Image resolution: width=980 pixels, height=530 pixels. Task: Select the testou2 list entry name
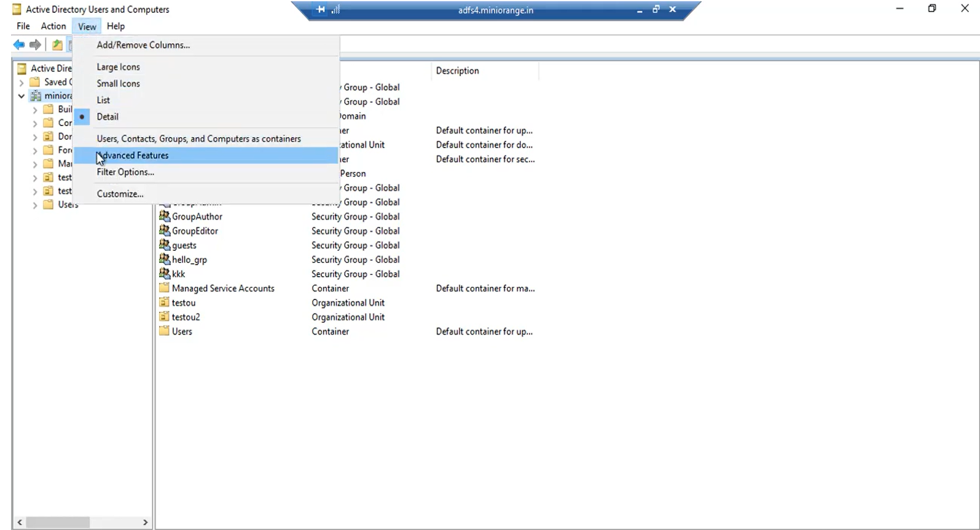point(186,317)
